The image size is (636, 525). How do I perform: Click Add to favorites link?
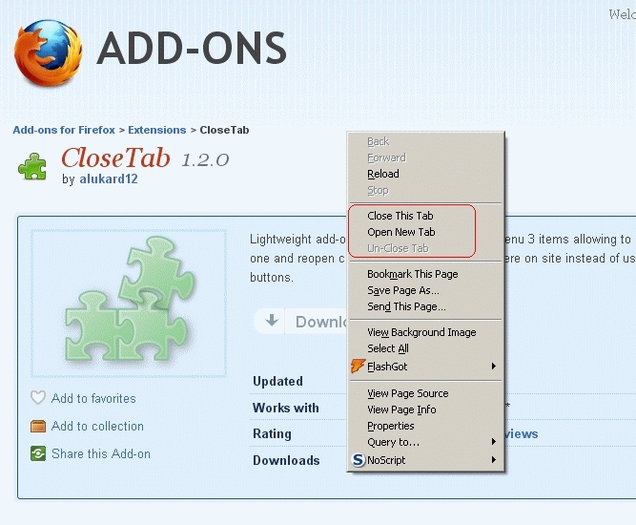tap(93, 398)
